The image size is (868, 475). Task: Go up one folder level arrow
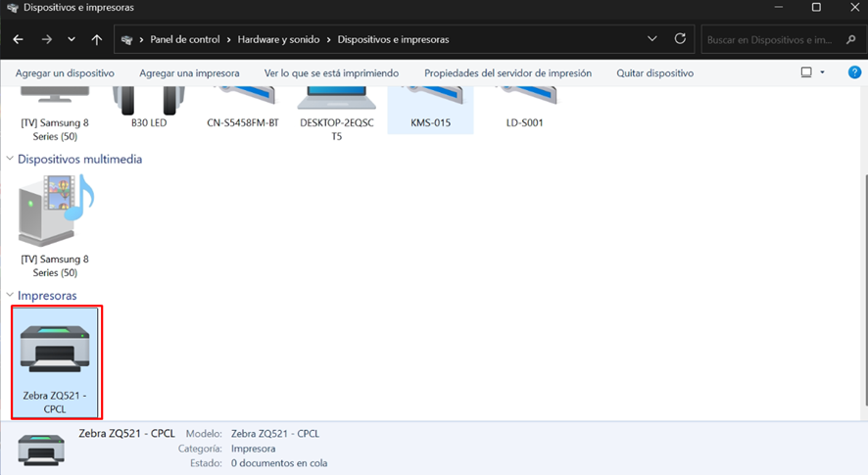click(x=96, y=40)
